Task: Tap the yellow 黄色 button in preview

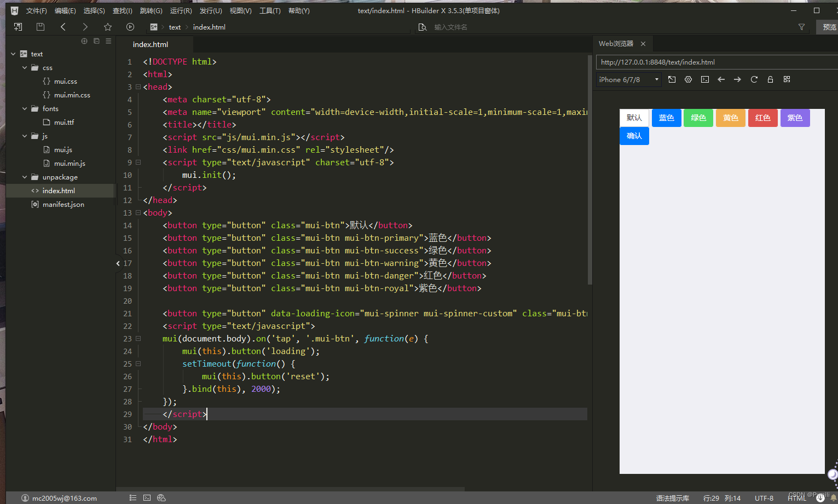Action: [x=731, y=118]
